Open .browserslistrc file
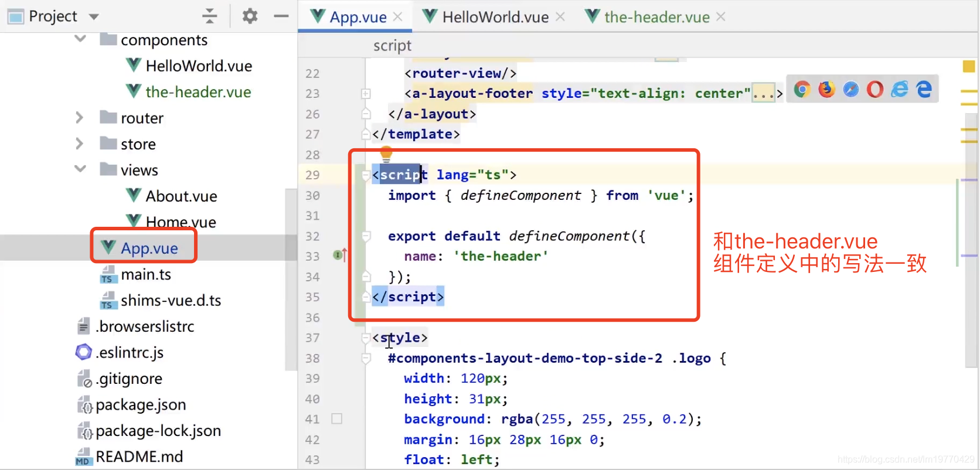980x470 pixels. (145, 326)
